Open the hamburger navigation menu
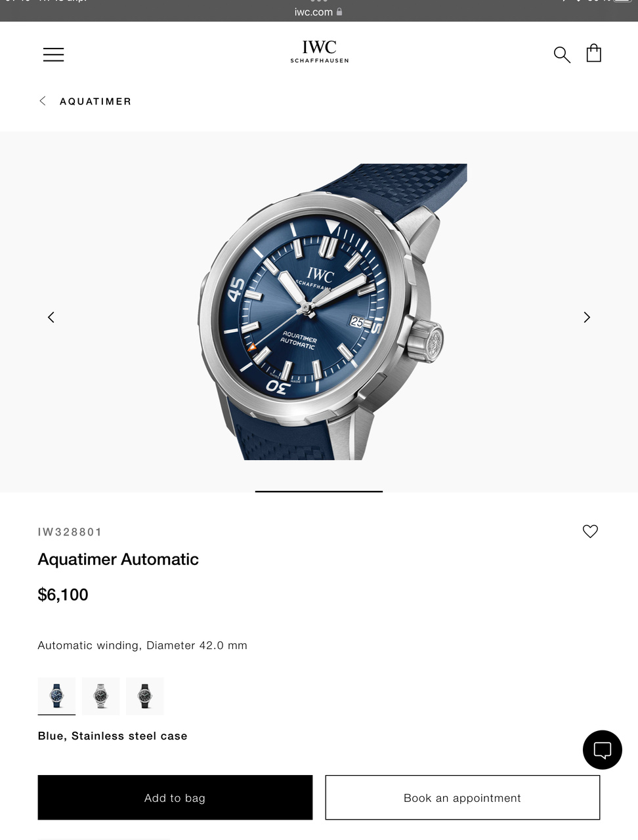 [x=54, y=54]
